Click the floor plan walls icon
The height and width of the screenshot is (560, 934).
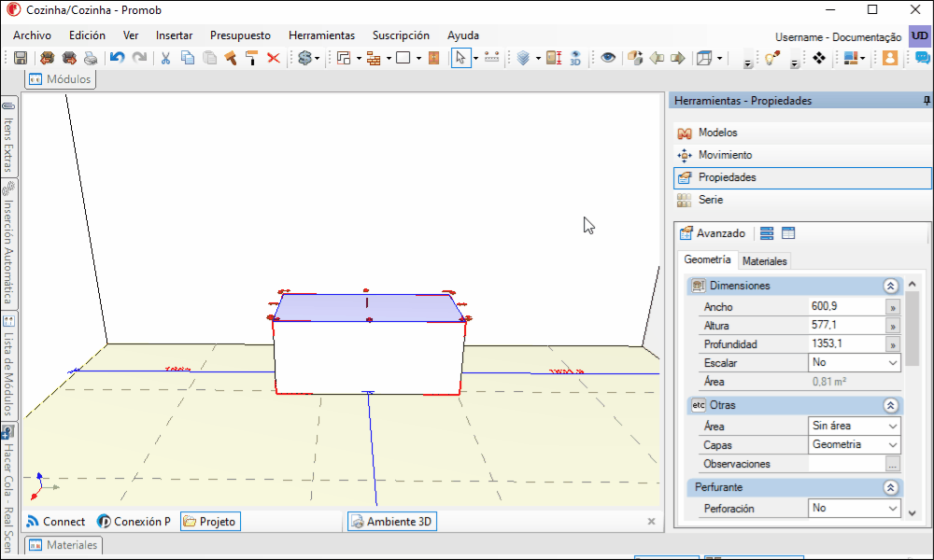[x=344, y=58]
